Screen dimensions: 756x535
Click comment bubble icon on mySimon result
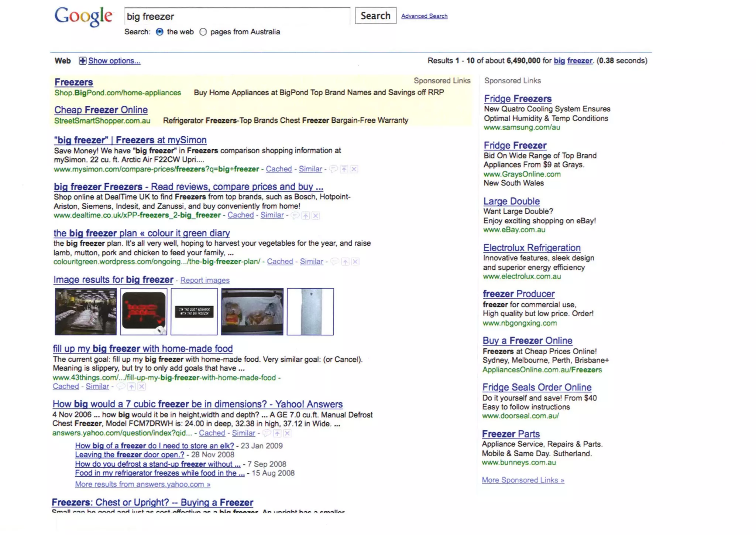pyautogui.click(x=333, y=169)
